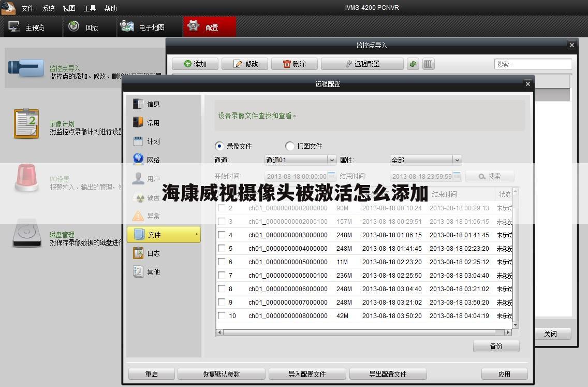This screenshot has height=387, width=588.
Task: Open the 视图 menu
Action: [69, 8]
